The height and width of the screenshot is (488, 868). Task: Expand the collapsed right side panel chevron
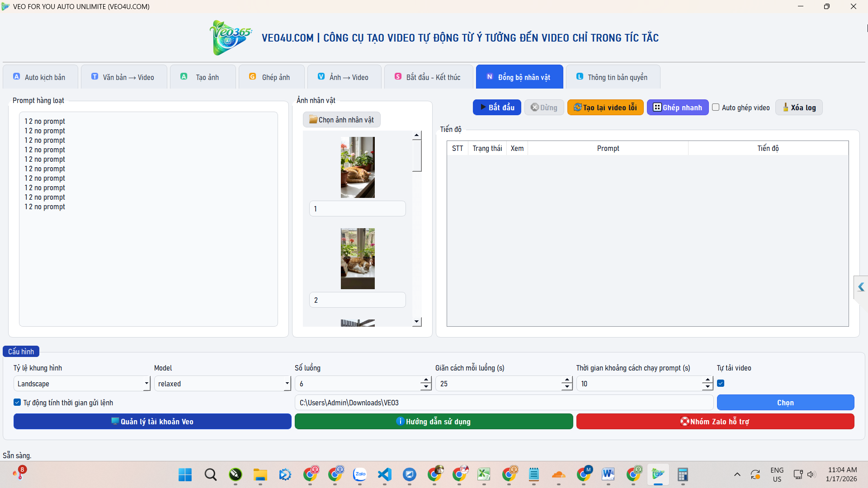tap(861, 286)
